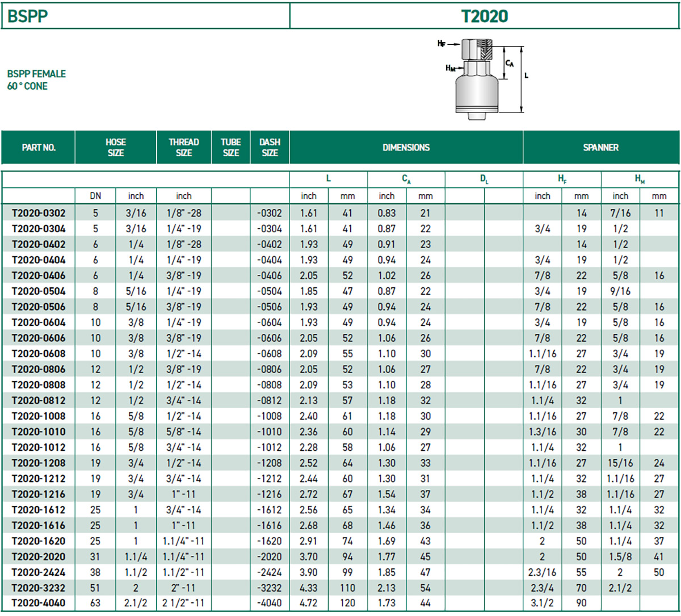The width and height of the screenshot is (681, 616).
Task: Click the BSPP FEMALE 60° CONE description
Action: click(36, 80)
